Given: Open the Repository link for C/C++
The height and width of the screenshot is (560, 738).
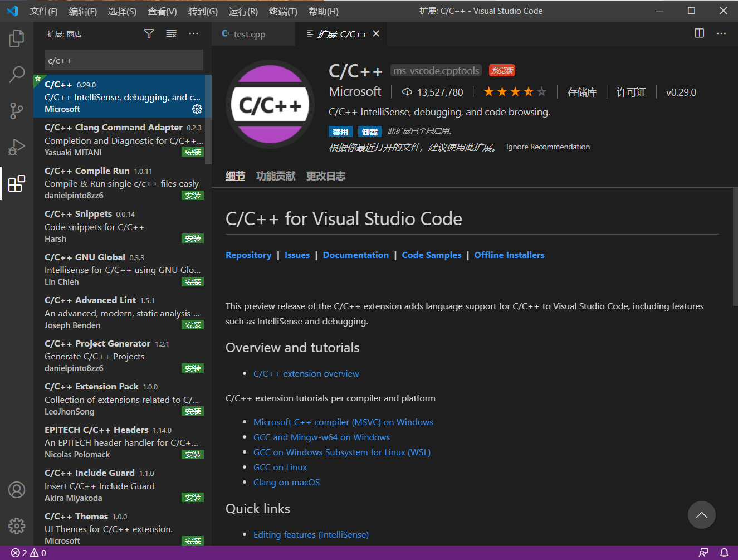Looking at the screenshot, I should click(x=248, y=255).
